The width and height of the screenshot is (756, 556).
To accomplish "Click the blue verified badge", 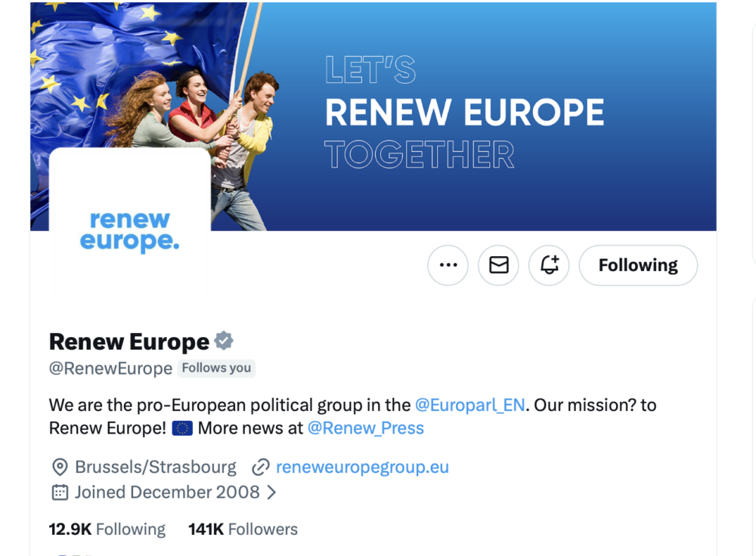I will click(224, 341).
